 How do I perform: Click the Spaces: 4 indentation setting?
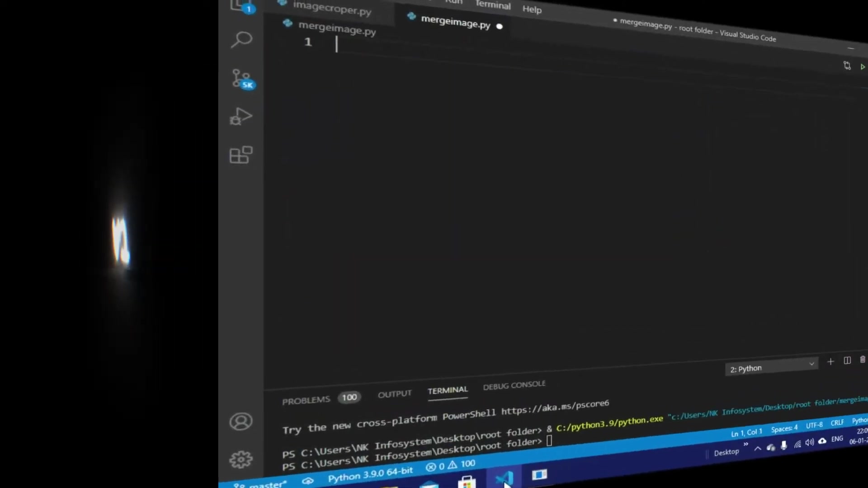coord(784,429)
